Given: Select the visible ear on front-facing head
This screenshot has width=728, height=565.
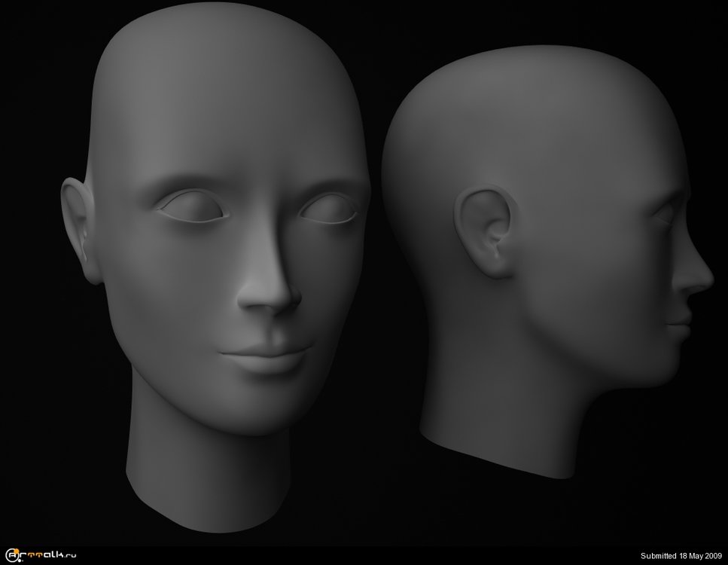Looking at the screenshot, I should tap(83, 230).
